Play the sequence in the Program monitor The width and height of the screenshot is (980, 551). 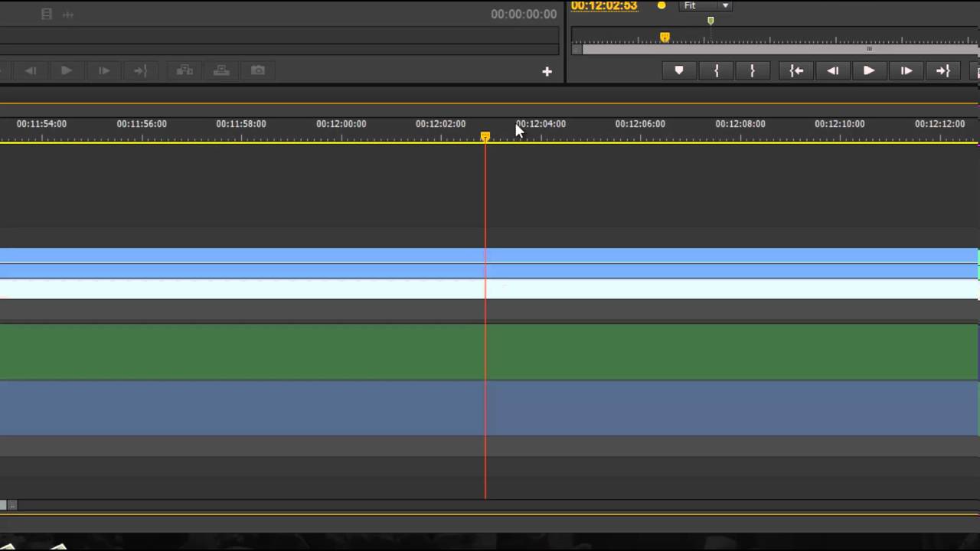pyautogui.click(x=869, y=70)
